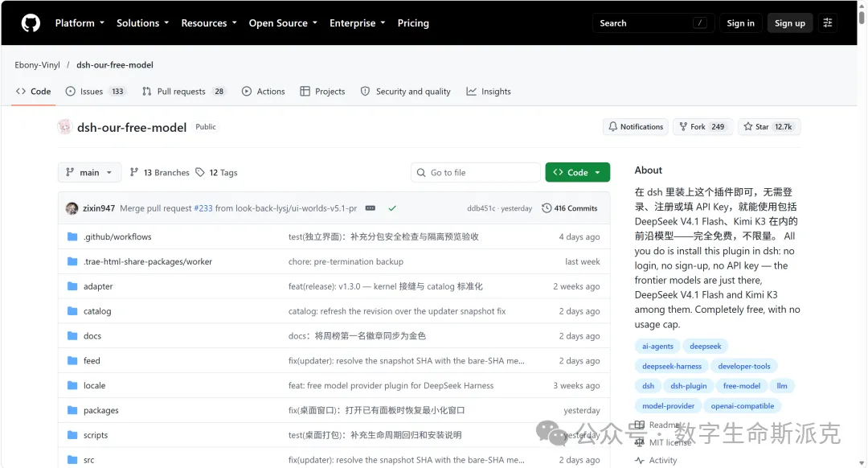Switch to the Code tab
This screenshot has width=868, height=468.
(33, 92)
